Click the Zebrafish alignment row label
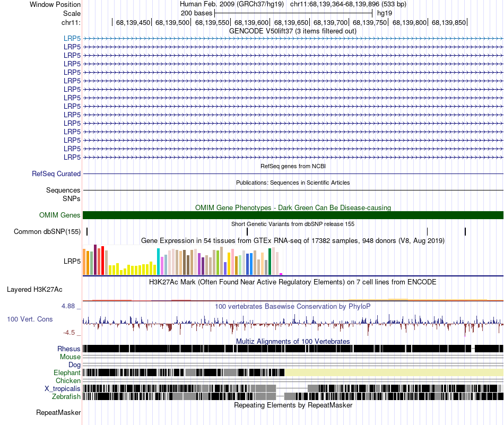The image size is (504, 425). [66, 396]
